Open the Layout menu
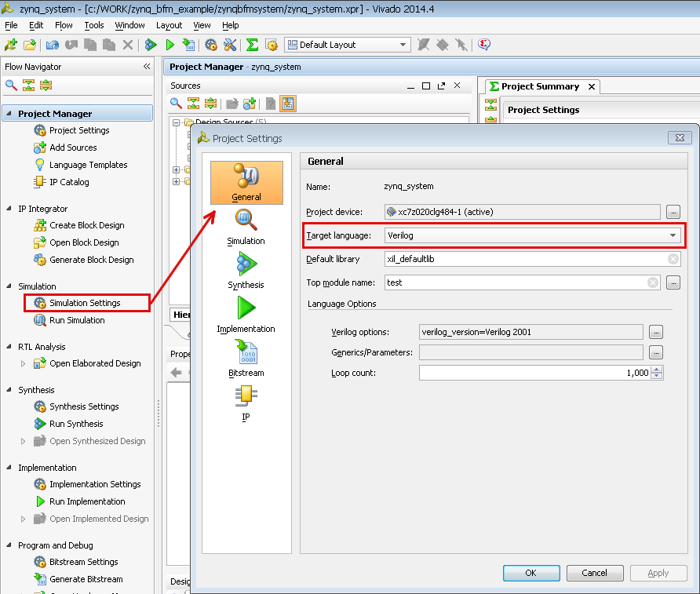The height and width of the screenshot is (594, 700). click(x=169, y=25)
